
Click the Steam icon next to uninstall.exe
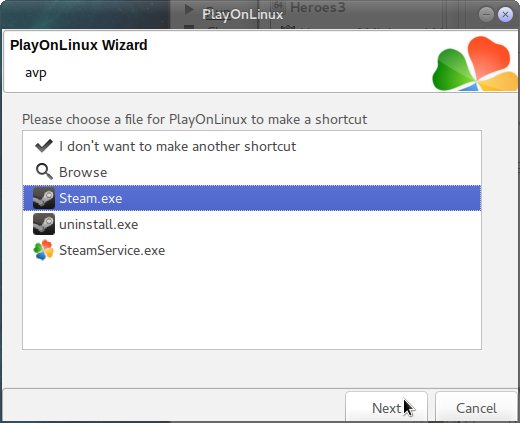pos(44,224)
